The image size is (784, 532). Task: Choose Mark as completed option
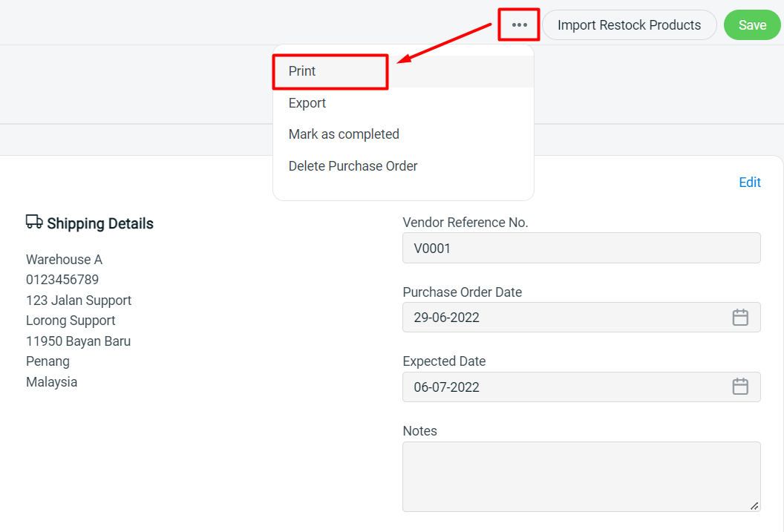[x=344, y=134]
